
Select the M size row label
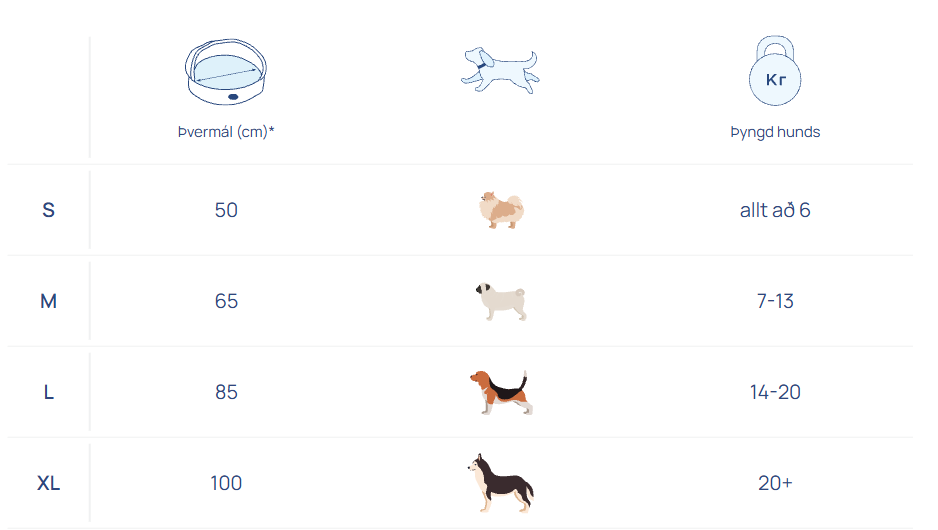(48, 301)
